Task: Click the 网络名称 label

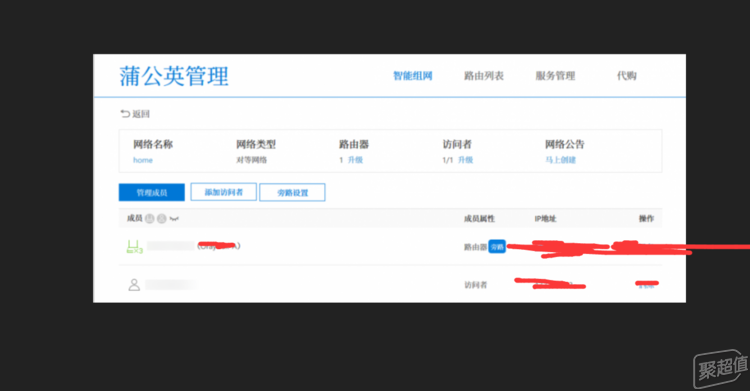Action: coord(153,144)
